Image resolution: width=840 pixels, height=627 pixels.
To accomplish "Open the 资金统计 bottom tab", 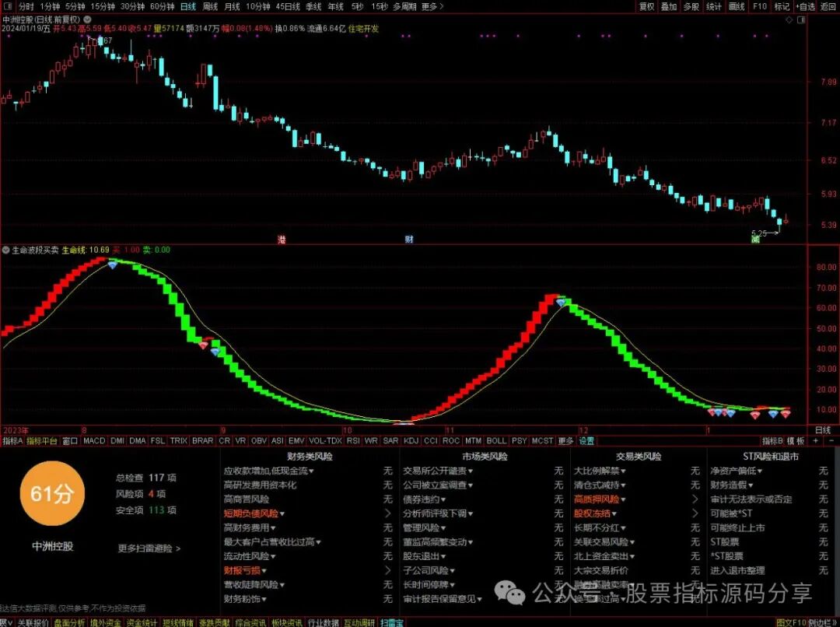I will 142,622.
